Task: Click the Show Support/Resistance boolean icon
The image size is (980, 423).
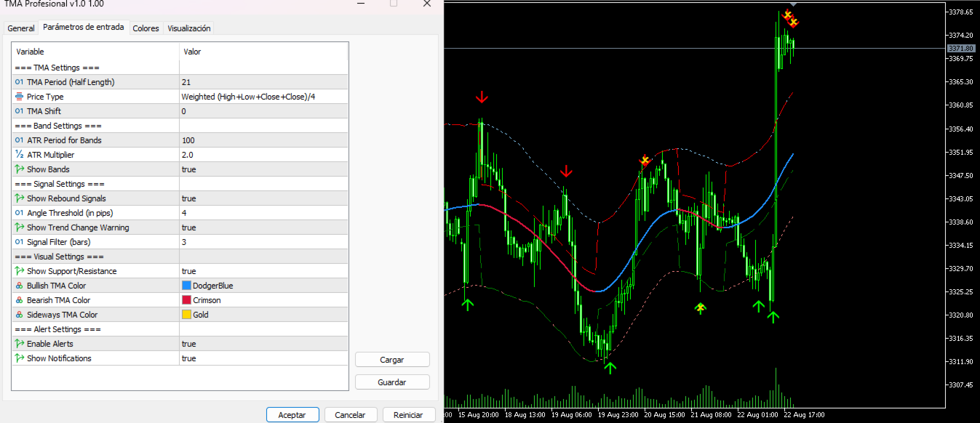Action: 19,271
